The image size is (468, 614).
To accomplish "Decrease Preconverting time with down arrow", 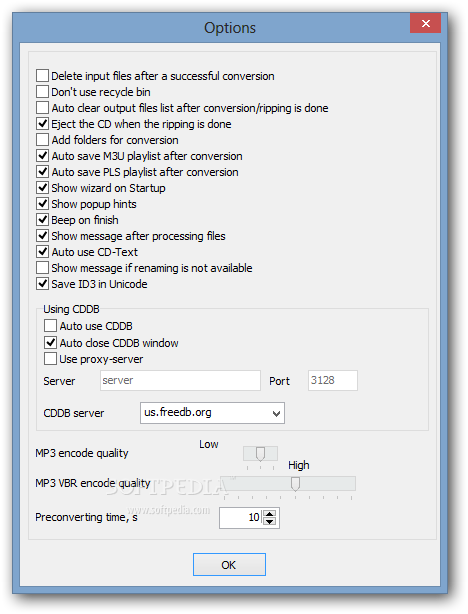I will (x=269, y=522).
